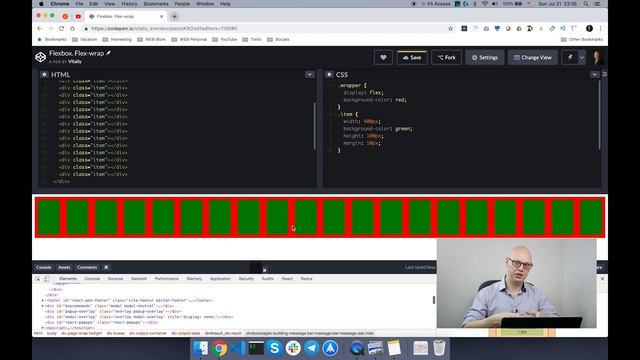Image resolution: width=640 pixels, height=360 pixels.
Task: Open the Comments panel
Action: (87, 267)
